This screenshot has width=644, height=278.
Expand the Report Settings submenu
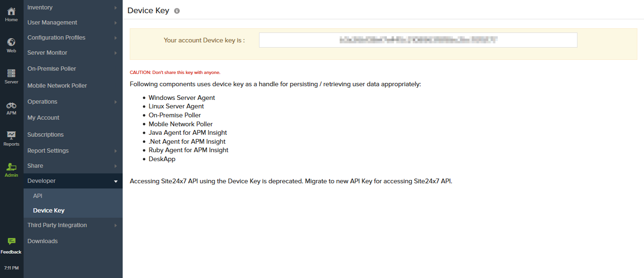click(116, 151)
